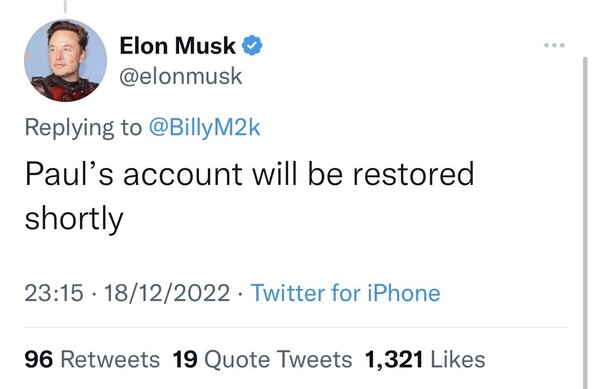Click the number 96 in retweet count

click(39, 359)
